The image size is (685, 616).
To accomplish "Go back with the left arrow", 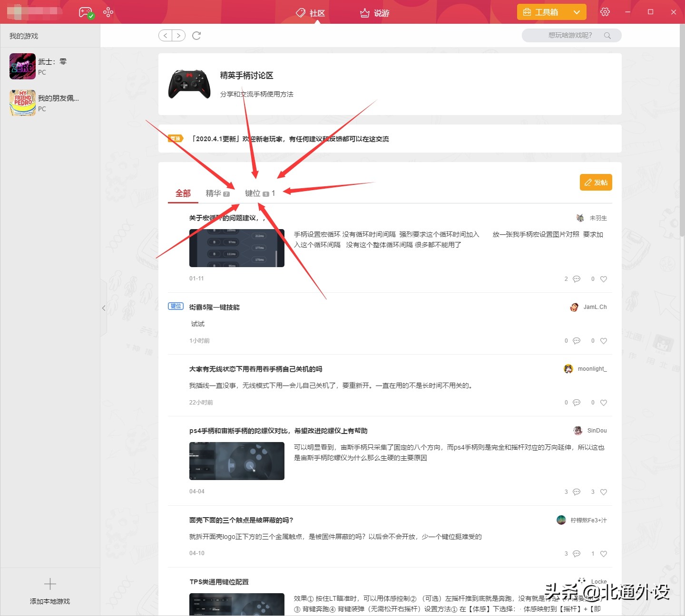I will pyautogui.click(x=166, y=36).
